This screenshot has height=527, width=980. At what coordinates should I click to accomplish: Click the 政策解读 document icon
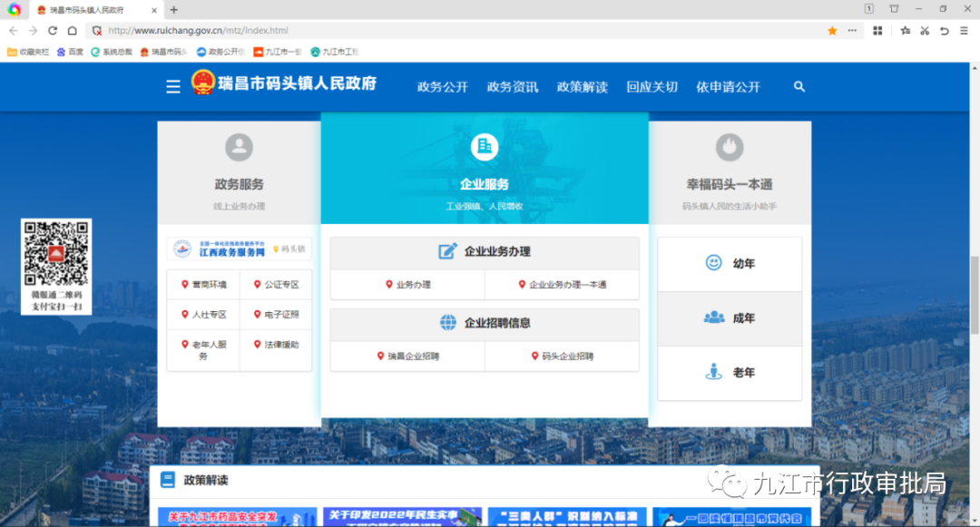(x=168, y=480)
